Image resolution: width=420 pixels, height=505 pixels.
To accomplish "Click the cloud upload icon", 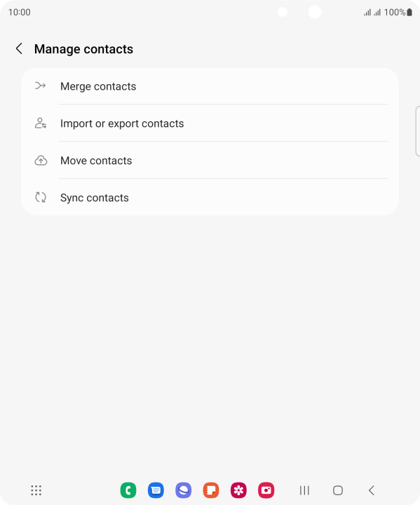I will coord(41,161).
